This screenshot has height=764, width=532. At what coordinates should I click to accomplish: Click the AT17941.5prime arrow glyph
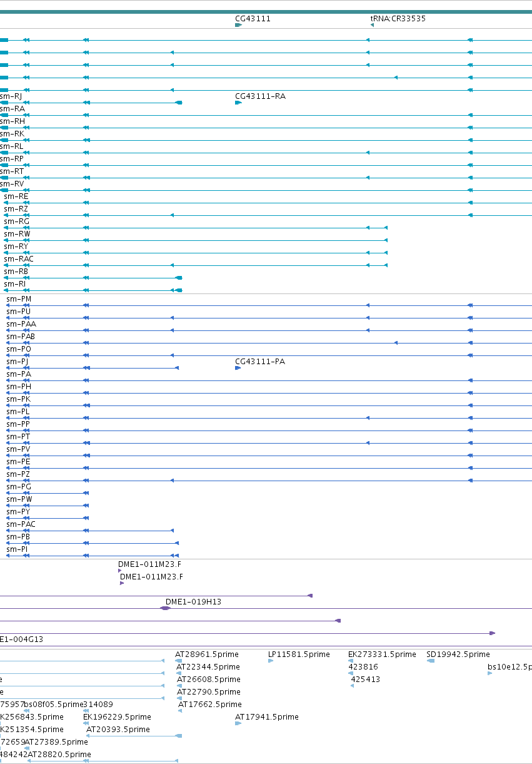(x=238, y=723)
